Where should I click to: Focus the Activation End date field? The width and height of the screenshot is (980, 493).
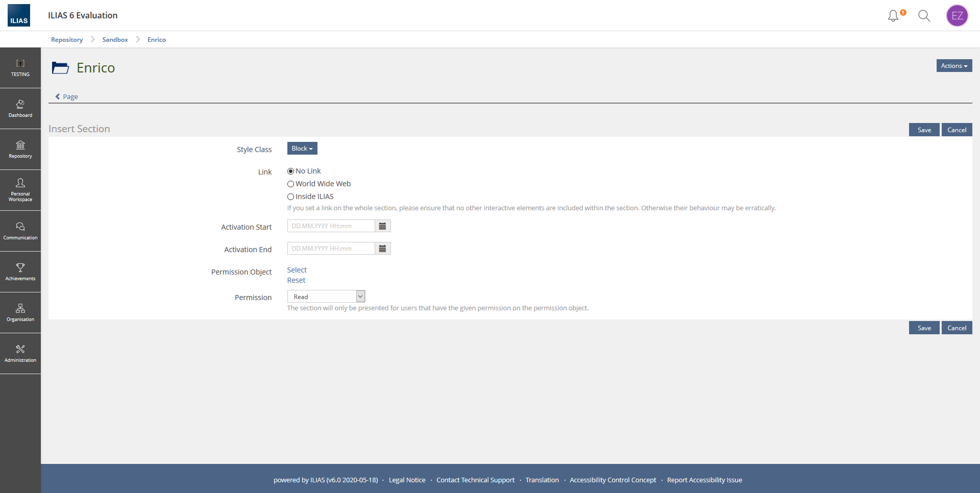331,249
